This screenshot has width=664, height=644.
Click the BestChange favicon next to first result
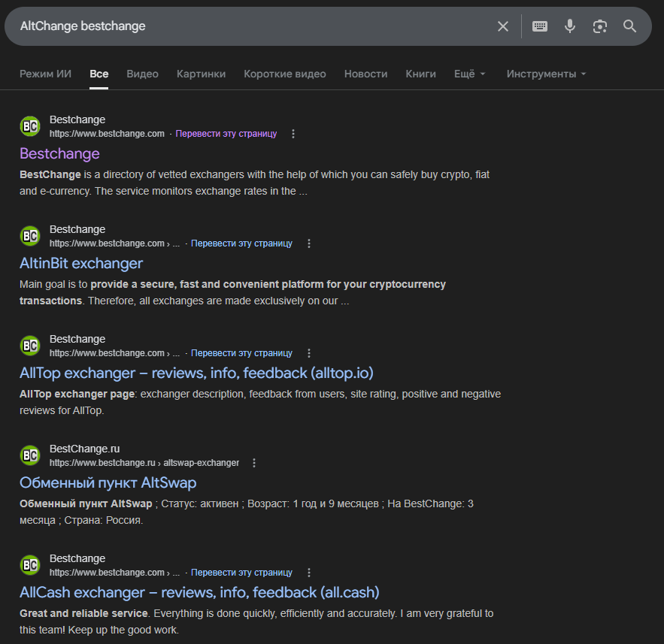click(29, 125)
